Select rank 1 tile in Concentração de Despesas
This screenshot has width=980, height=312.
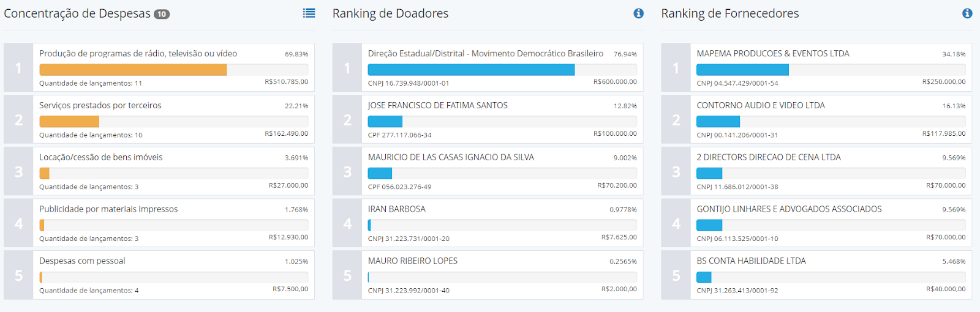click(x=18, y=67)
